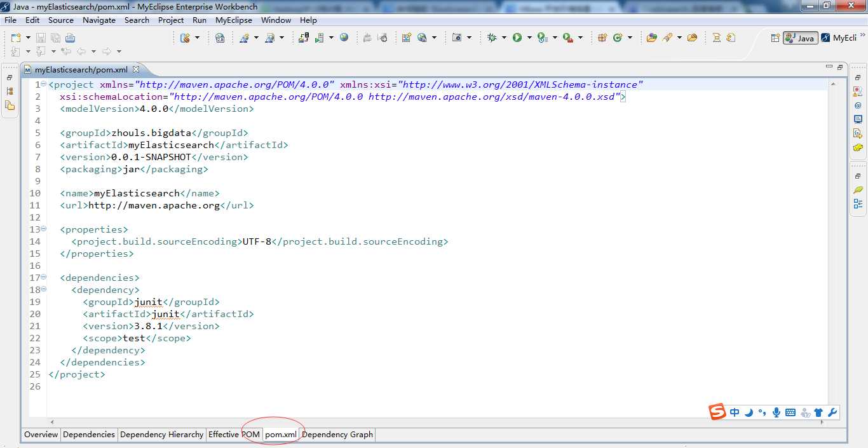Image resolution: width=868 pixels, height=448 pixels.
Task: Collapse the dependency element at line 18
Action: pos(43,289)
